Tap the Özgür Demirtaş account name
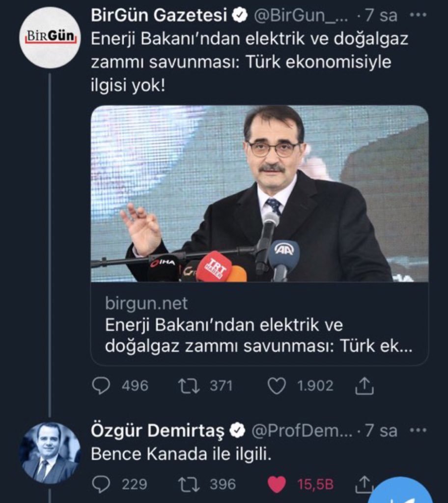This screenshot has height=503, width=448. click(157, 431)
